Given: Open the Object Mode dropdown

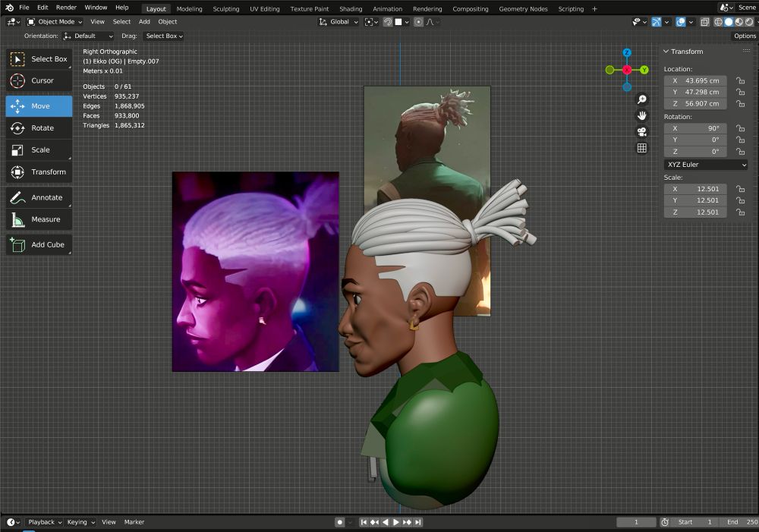Looking at the screenshot, I should [55, 22].
